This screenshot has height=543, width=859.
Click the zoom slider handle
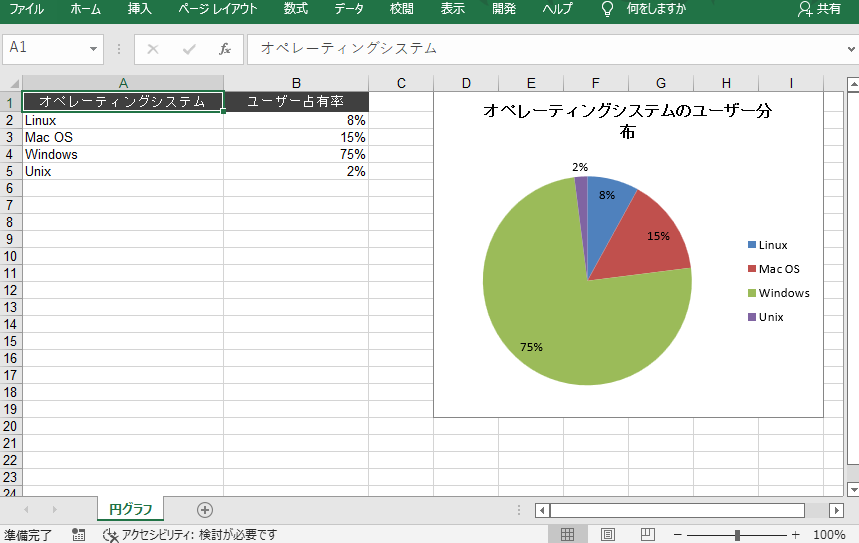pyautogui.click(x=737, y=535)
